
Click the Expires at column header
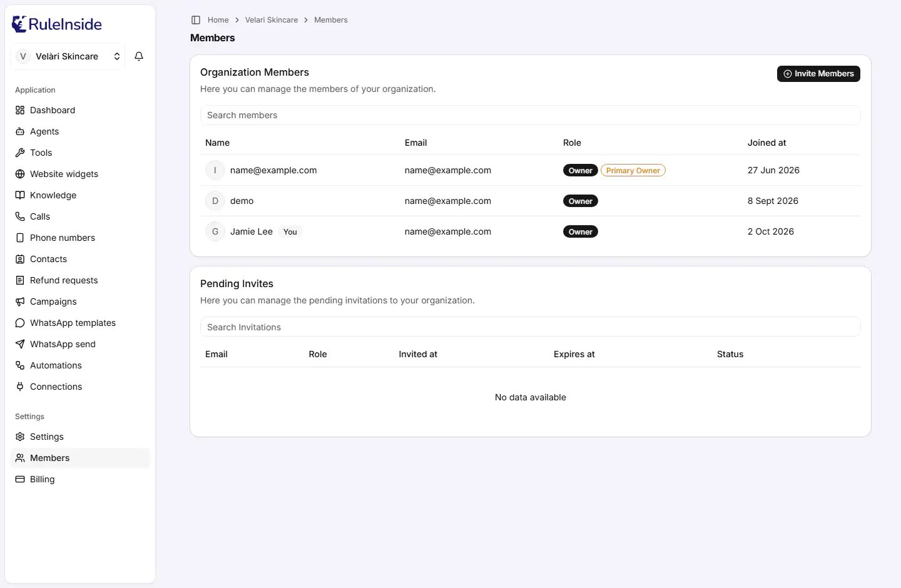click(x=574, y=354)
